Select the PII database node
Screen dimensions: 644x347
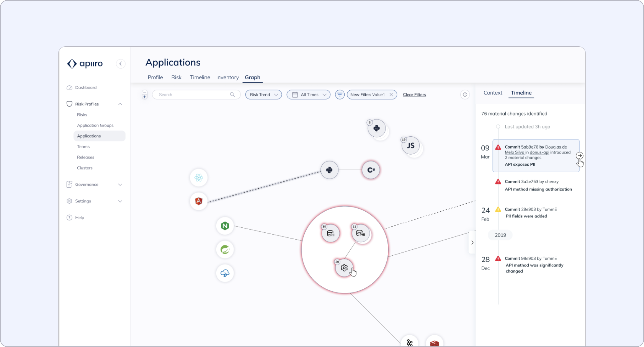point(331,234)
